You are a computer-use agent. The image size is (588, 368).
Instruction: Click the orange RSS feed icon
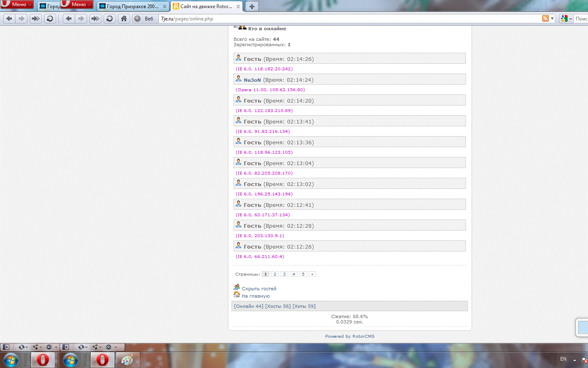pyautogui.click(x=545, y=18)
